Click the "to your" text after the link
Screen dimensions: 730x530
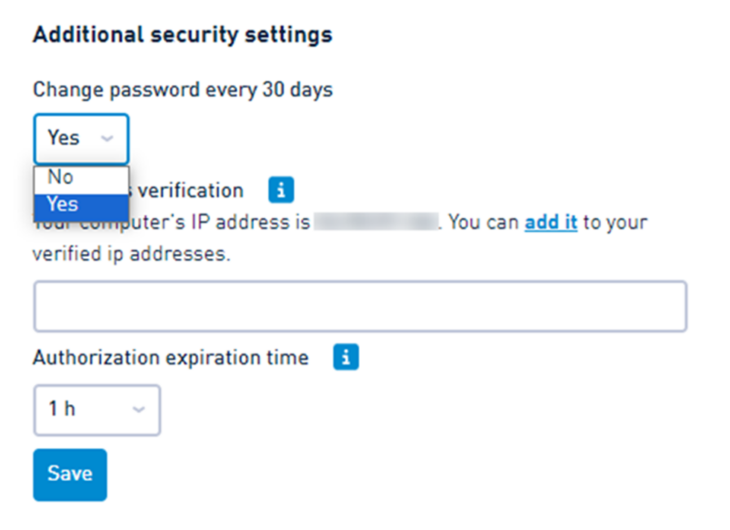[x=615, y=223]
